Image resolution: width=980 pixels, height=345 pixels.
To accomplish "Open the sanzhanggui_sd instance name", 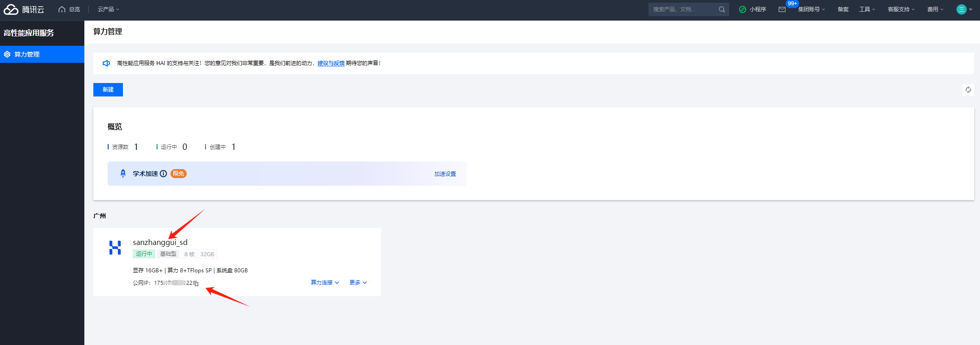I will [x=160, y=242].
